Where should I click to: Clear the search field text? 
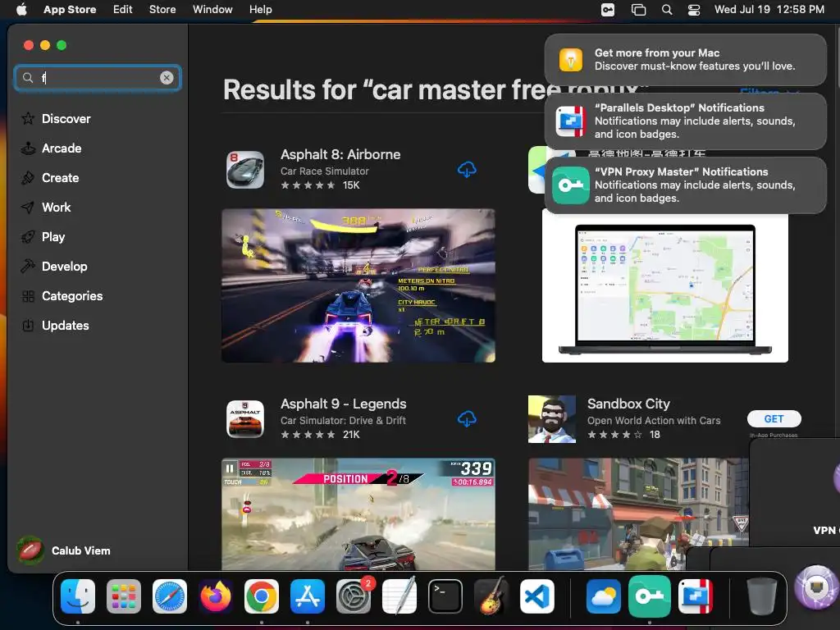[167, 78]
